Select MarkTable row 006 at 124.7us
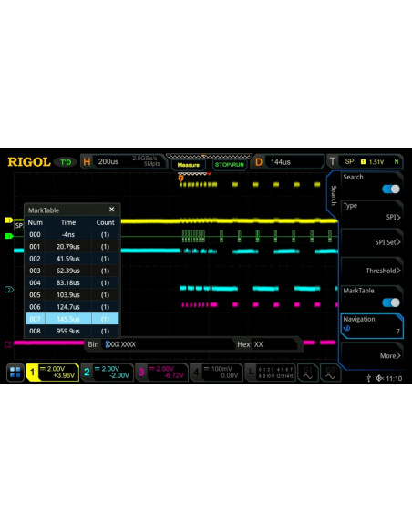 point(72,307)
